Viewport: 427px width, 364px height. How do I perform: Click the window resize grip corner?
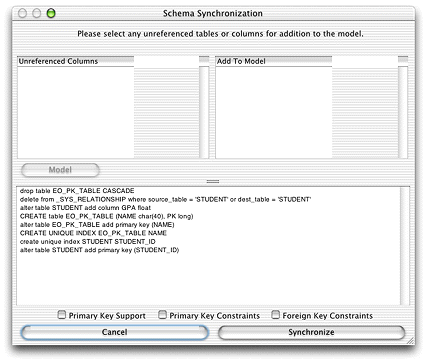point(410,340)
